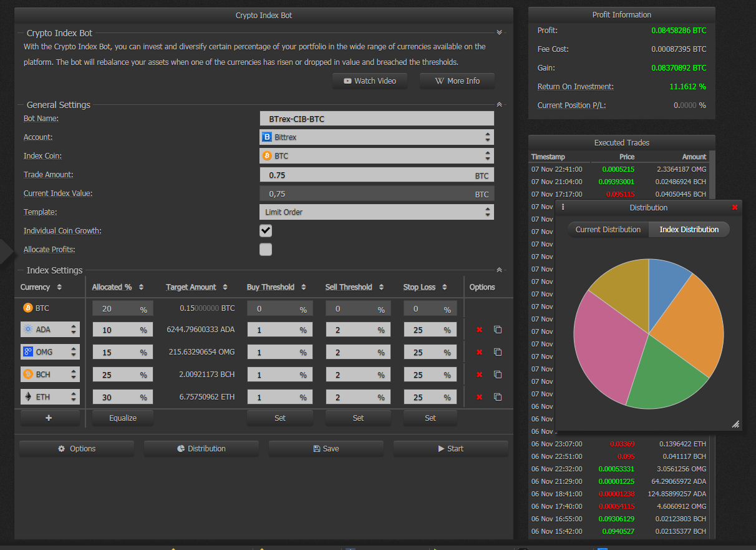Switch to the Current Distribution tab
The width and height of the screenshot is (756, 550).
click(608, 230)
